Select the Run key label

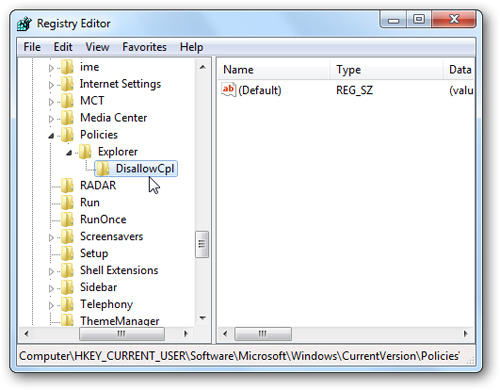(90, 203)
